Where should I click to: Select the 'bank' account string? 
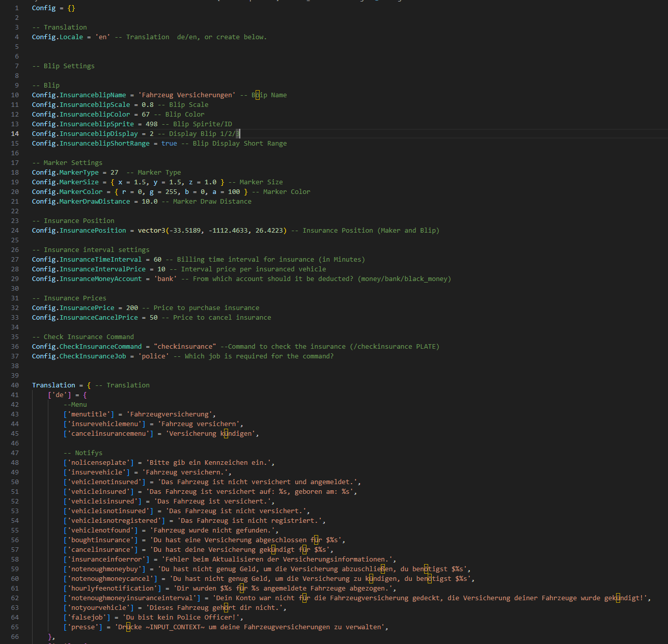(x=165, y=279)
